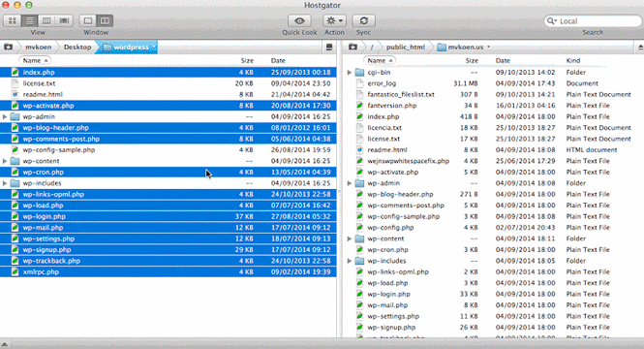This screenshot has width=644, height=349.
Task: Expand the remote wp-content folder
Action: pos(349,238)
